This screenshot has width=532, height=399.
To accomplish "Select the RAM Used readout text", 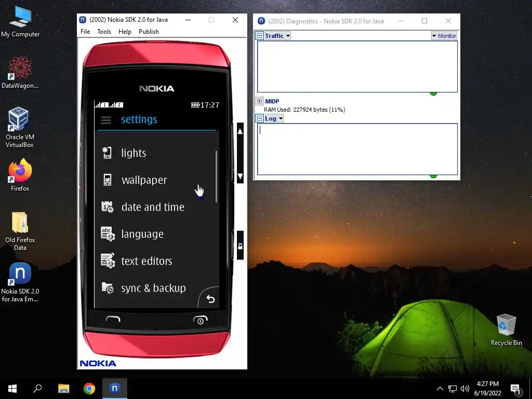I will tap(304, 110).
